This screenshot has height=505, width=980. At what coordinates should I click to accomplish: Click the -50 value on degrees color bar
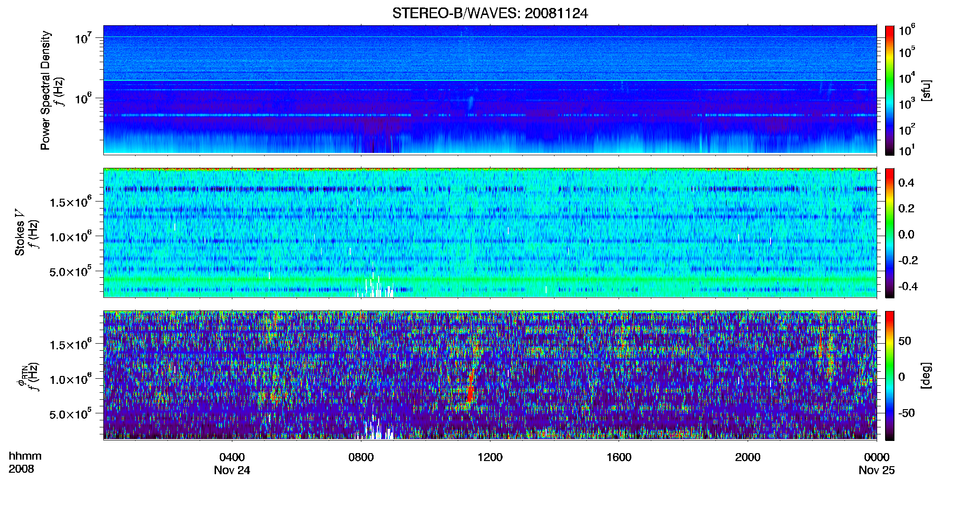[x=906, y=413]
